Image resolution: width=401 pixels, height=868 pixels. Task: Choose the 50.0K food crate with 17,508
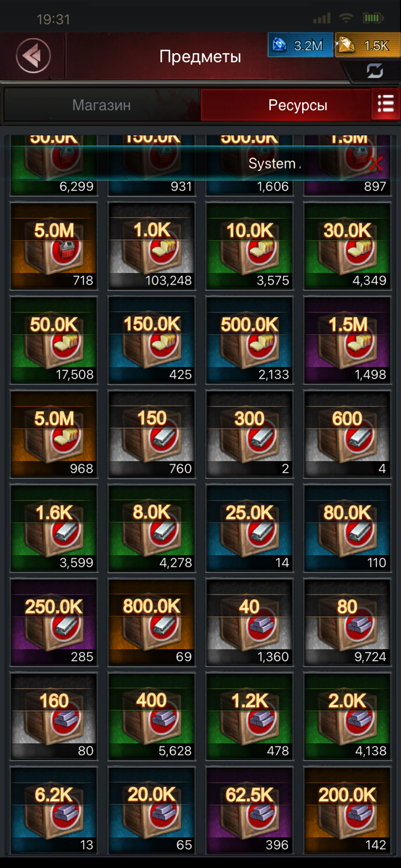tap(54, 340)
